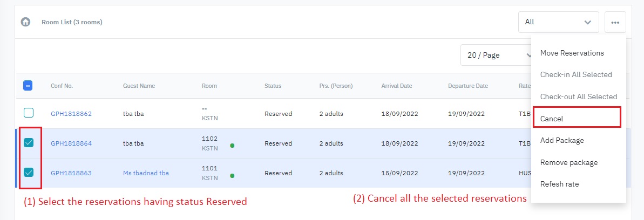Open the three-dots more options button
The width and height of the screenshot is (644, 220).
click(615, 23)
